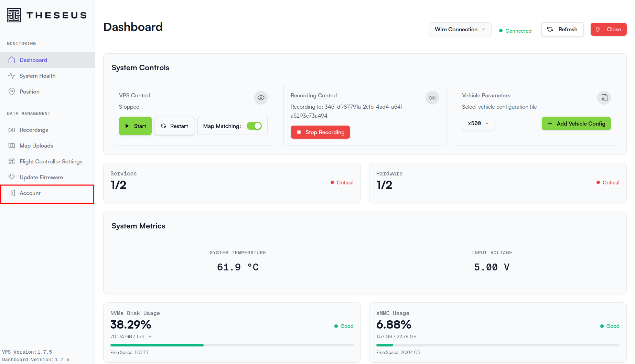Image resolution: width=635 pixels, height=364 pixels.
Task: Go to the Account page
Action: tap(30, 193)
